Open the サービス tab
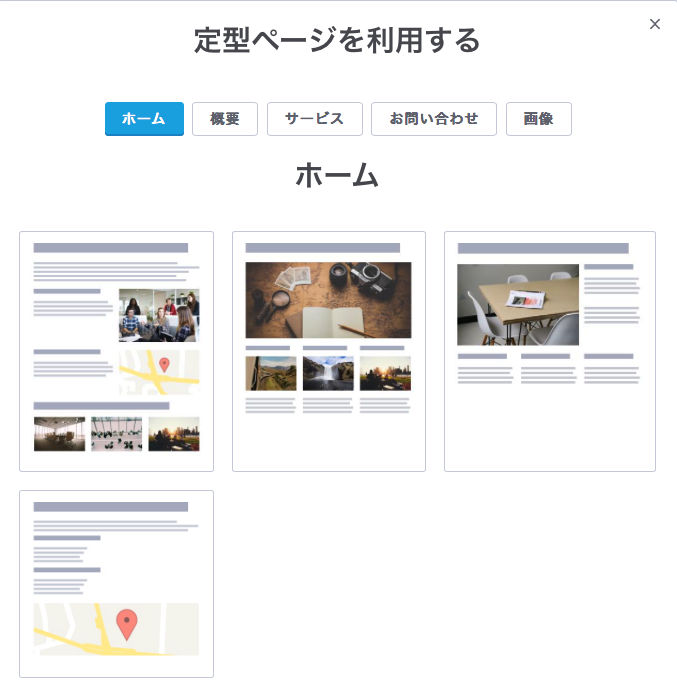Viewport: 677px width, 698px height. [x=315, y=119]
